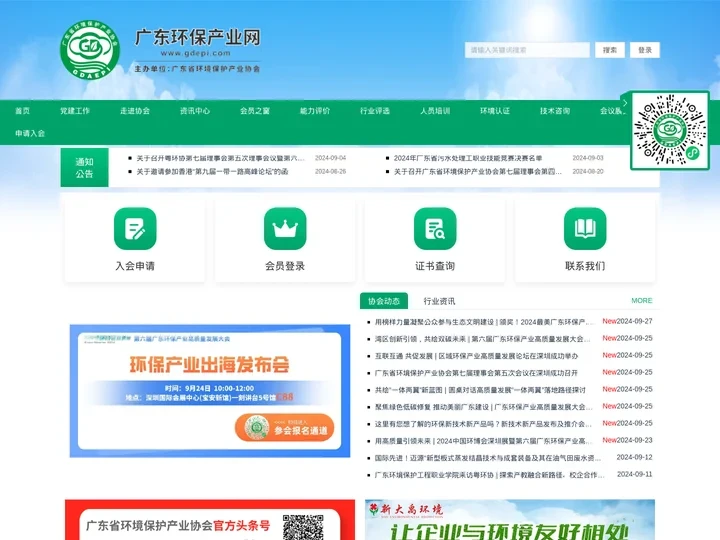Open news 用高质量引领未来 2024中国环博会深圳展
This screenshot has width=720, height=540.
tap(484, 441)
